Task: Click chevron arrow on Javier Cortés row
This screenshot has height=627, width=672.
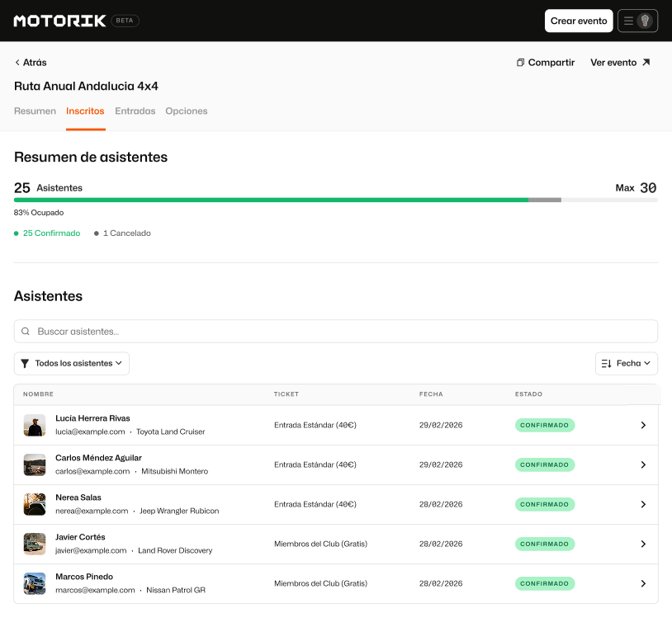Action: coord(643,544)
